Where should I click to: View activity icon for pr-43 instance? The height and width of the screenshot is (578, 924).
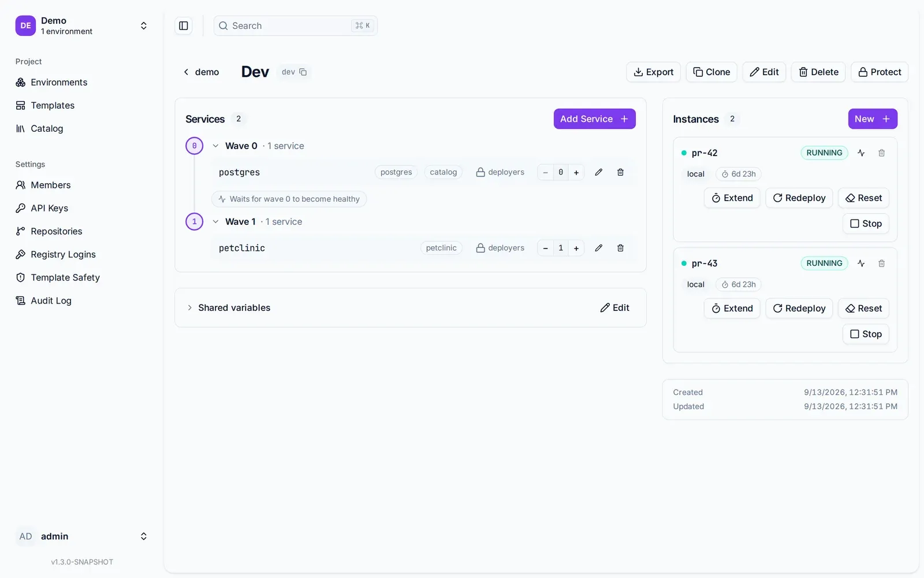pyautogui.click(x=861, y=263)
